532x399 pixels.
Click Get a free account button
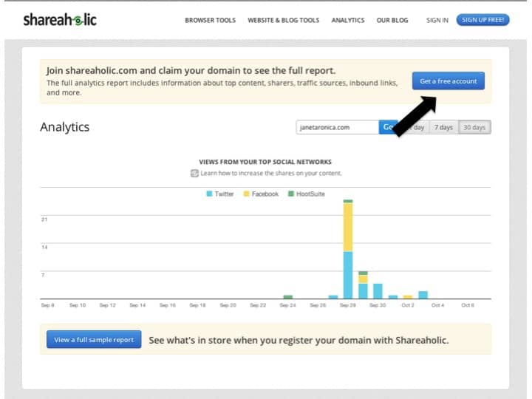click(x=449, y=81)
